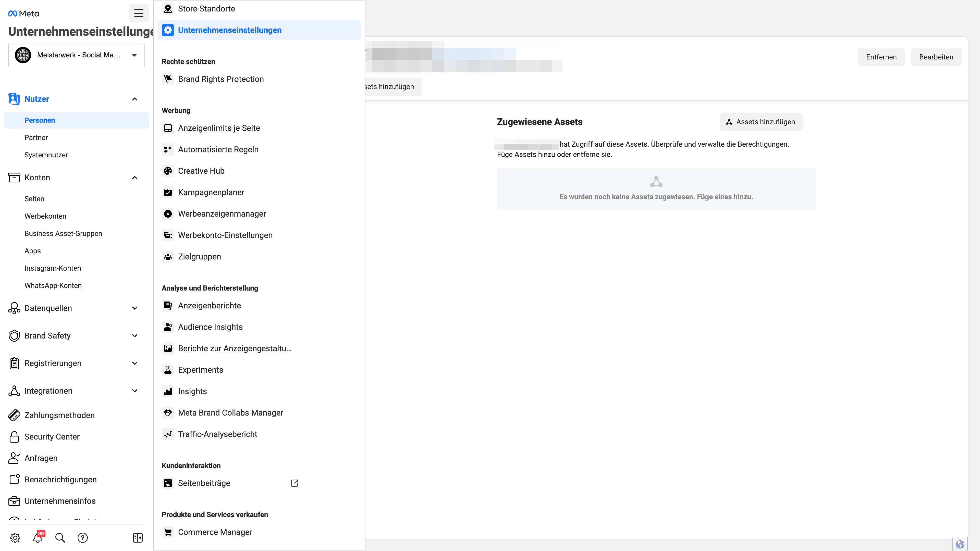Collapse the sidebar using the panel icon
The image size is (980, 551).
(x=137, y=537)
